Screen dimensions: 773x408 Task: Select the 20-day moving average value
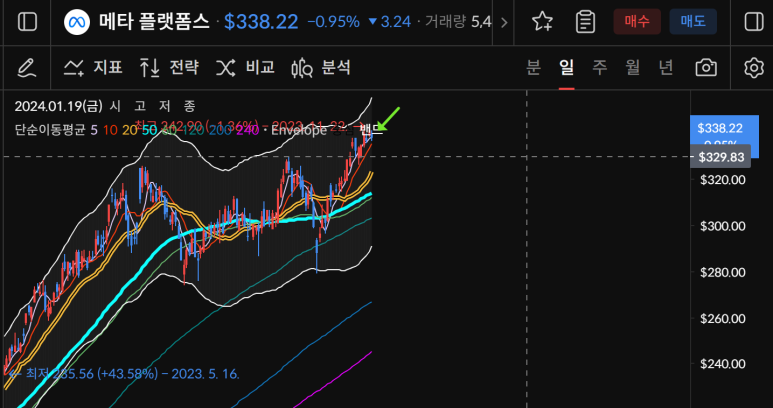pyautogui.click(x=130, y=130)
